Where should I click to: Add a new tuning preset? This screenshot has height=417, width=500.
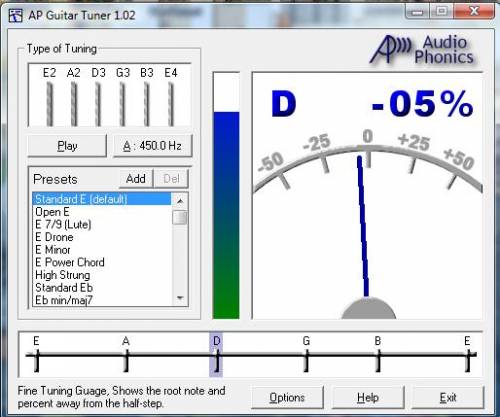[x=136, y=179]
